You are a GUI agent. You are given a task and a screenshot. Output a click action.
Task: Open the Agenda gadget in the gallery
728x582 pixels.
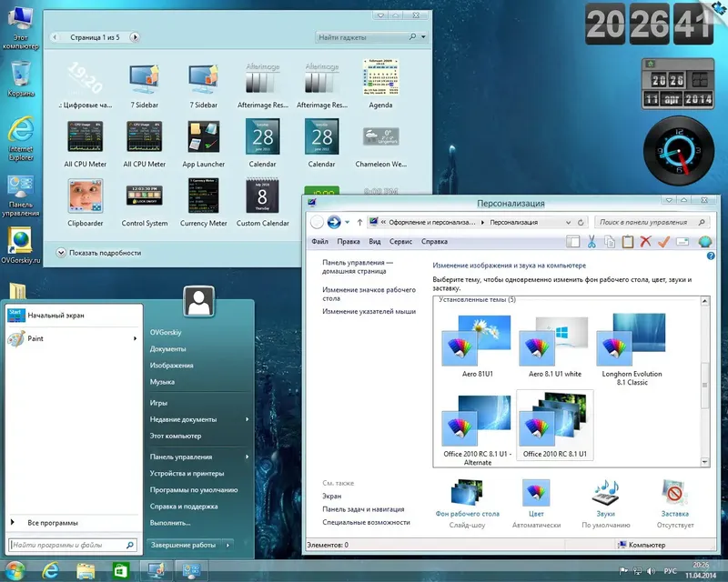click(380, 84)
